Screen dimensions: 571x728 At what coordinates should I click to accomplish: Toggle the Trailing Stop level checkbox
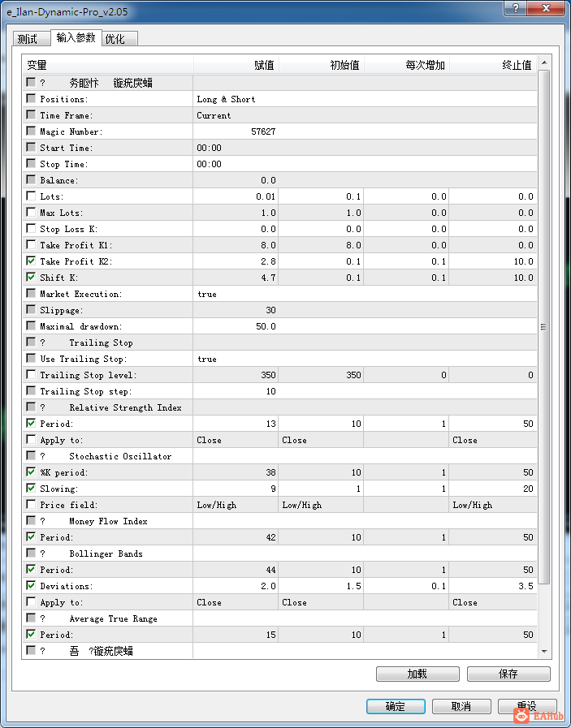31,374
